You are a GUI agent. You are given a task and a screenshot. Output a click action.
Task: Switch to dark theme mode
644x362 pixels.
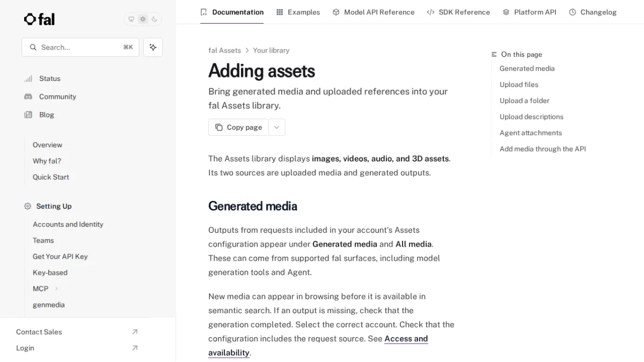coord(155,19)
